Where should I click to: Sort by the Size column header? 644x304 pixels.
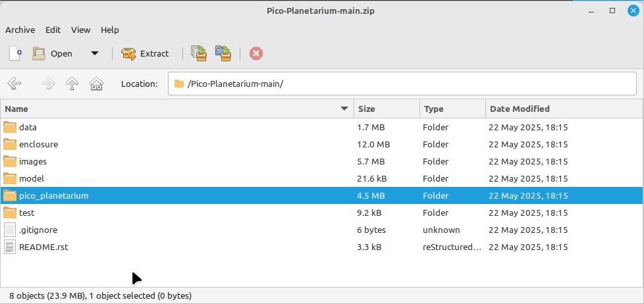[387, 109]
